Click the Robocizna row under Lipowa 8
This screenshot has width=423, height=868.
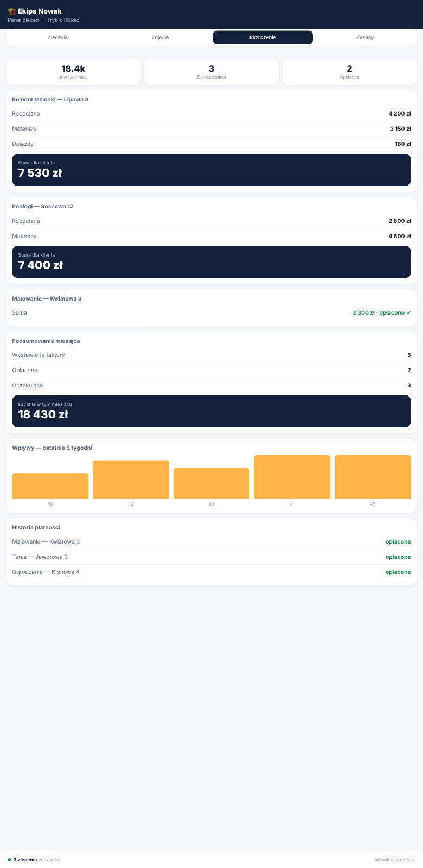tap(211, 114)
